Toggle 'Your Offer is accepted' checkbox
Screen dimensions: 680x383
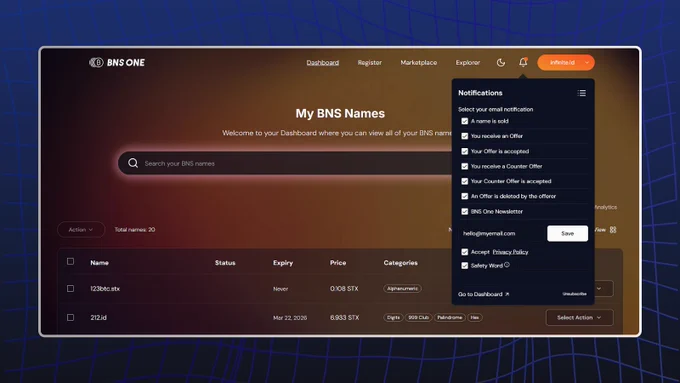[464, 151]
